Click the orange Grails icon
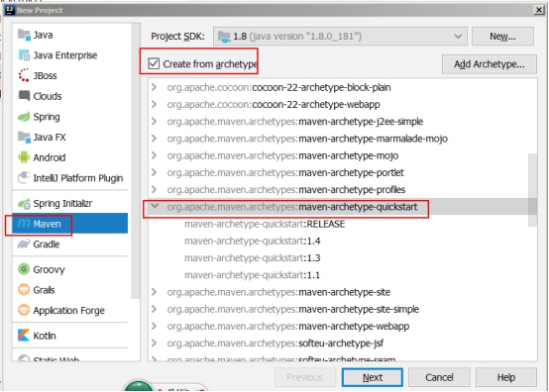This screenshot has width=549, height=392. click(24, 290)
